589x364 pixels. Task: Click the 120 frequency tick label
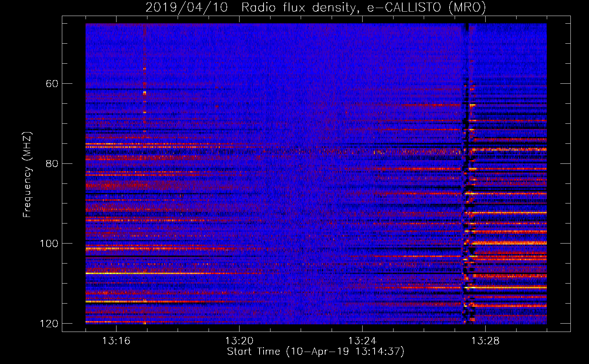click(x=49, y=324)
